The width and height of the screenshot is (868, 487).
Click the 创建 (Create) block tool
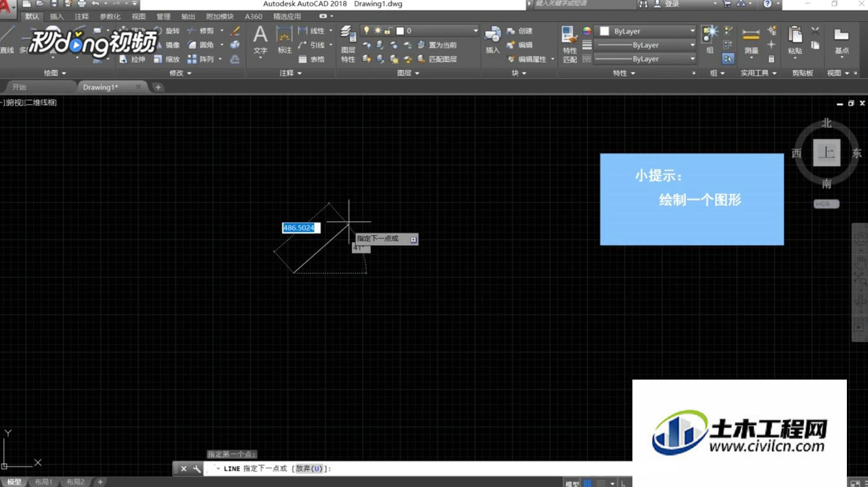tap(520, 31)
